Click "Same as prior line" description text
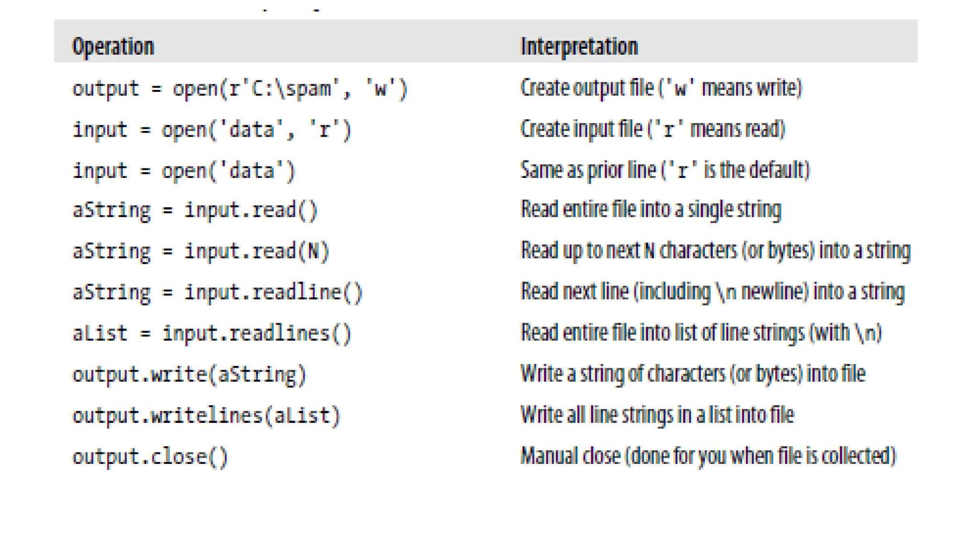980x551 pixels. click(665, 170)
